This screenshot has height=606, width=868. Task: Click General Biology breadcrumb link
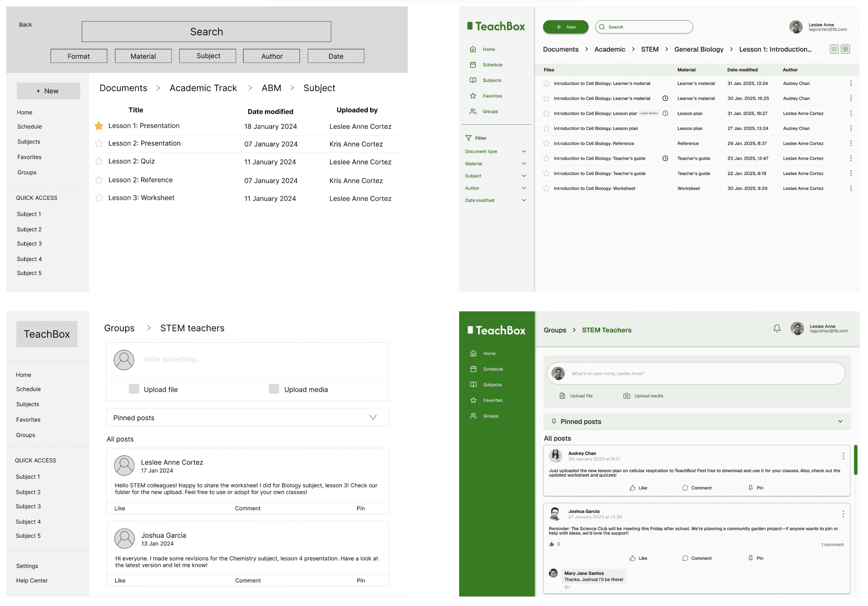pos(699,49)
